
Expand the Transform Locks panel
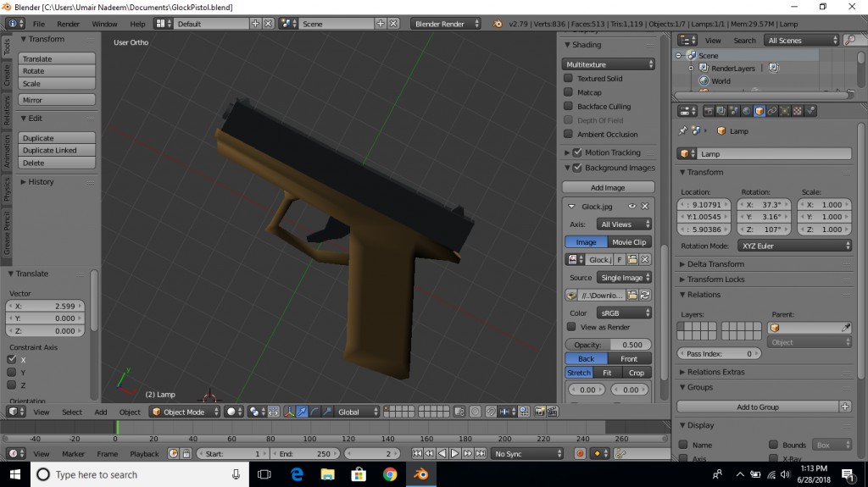pyautogui.click(x=715, y=279)
